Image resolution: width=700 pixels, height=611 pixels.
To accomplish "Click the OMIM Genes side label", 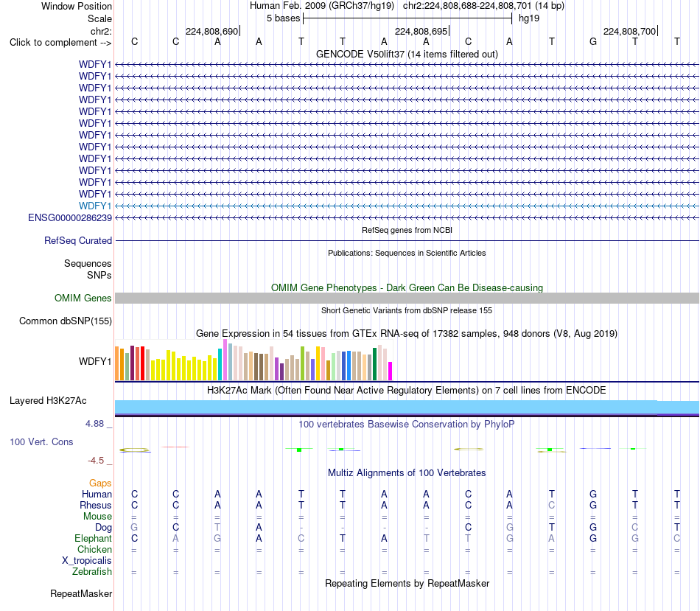I will (83, 298).
